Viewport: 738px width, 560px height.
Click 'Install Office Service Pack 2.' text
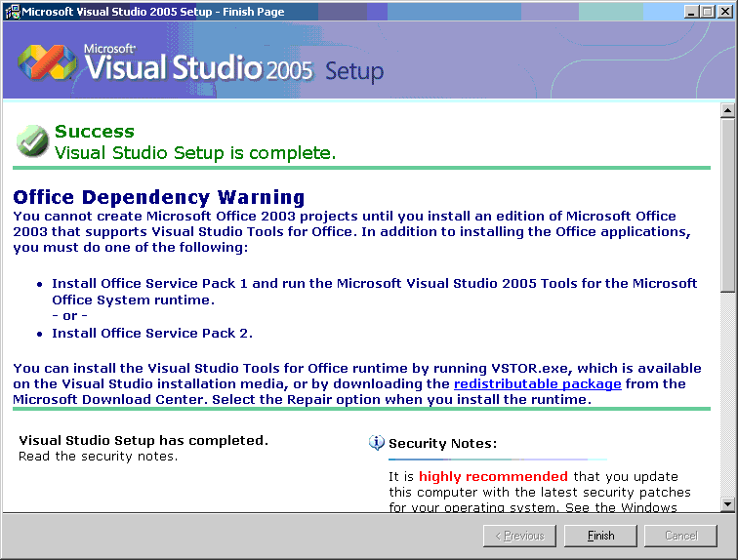[152, 333]
